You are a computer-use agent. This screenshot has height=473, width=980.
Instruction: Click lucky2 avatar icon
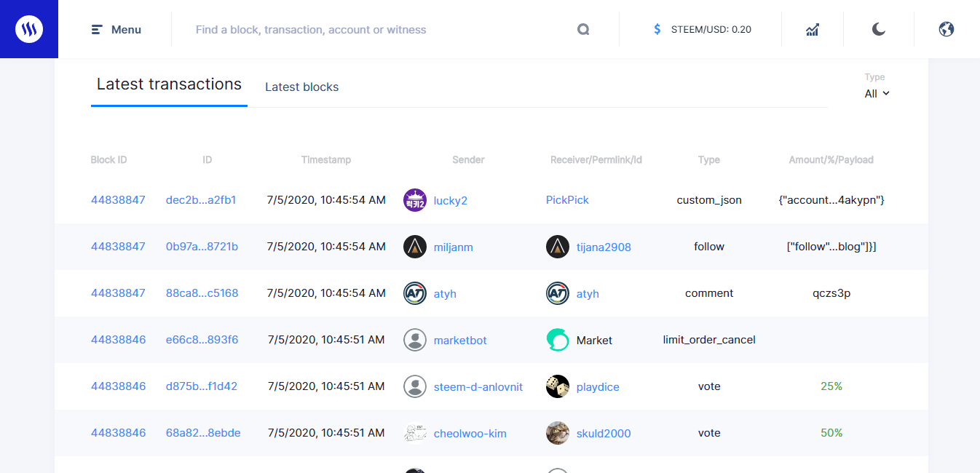[x=415, y=200]
